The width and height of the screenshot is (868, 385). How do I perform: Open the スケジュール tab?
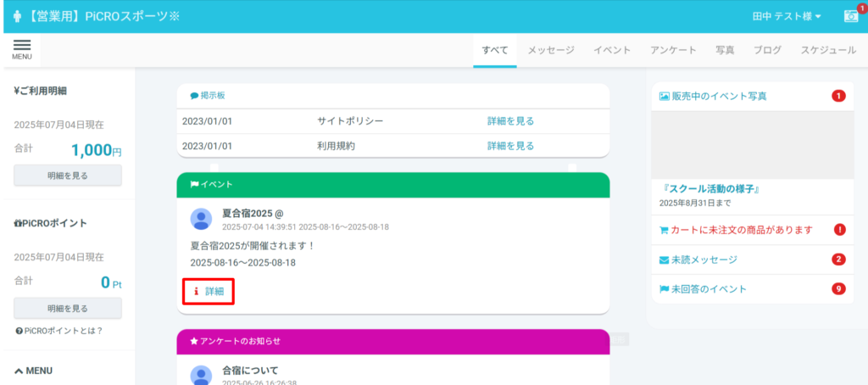[828, 50]
